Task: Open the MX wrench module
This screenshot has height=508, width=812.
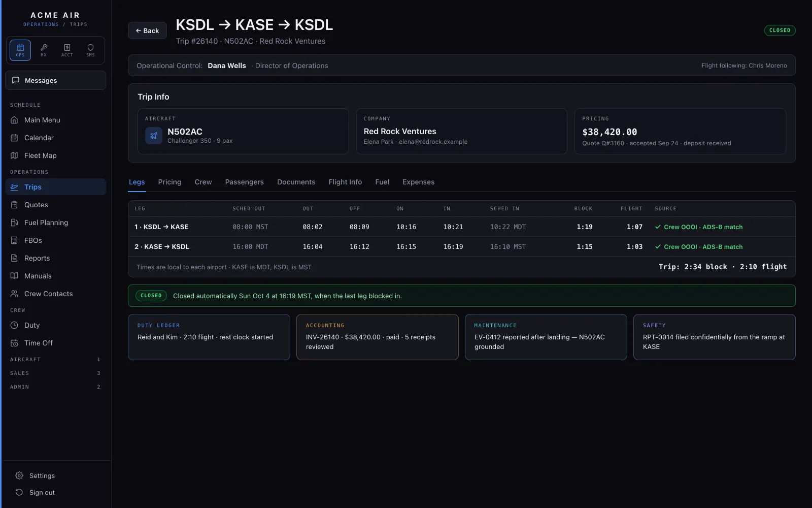Action: (x=44, y=50)
